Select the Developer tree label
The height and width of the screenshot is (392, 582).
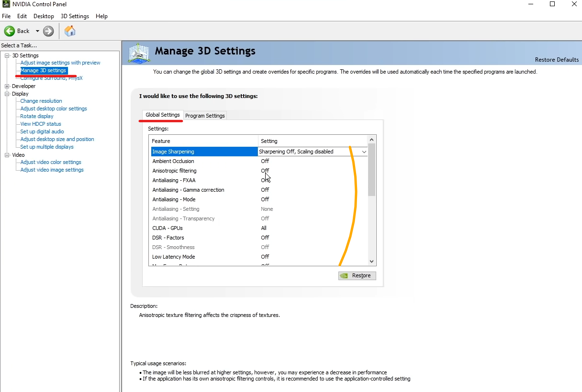(x=23, y=86)
